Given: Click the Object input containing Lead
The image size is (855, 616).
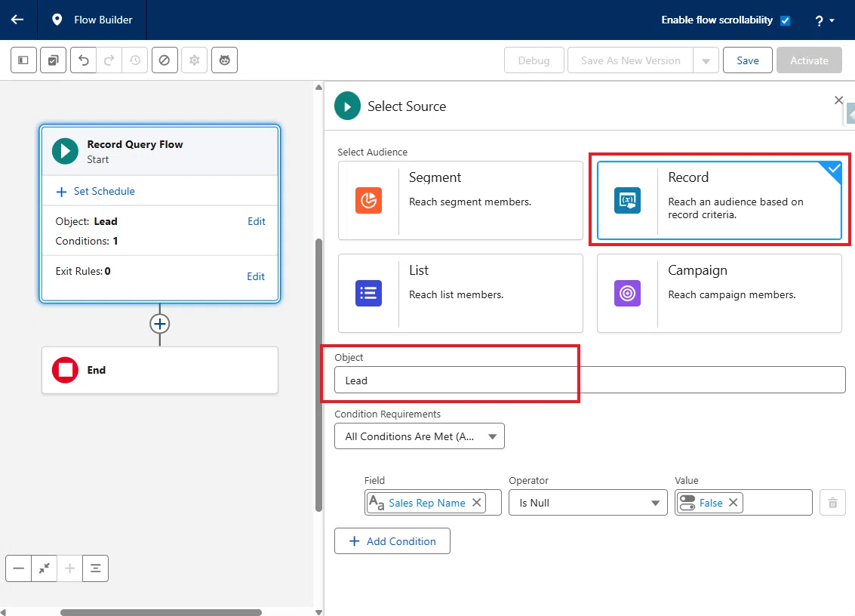Looking at the screenshot, I should tap(590, 380).
